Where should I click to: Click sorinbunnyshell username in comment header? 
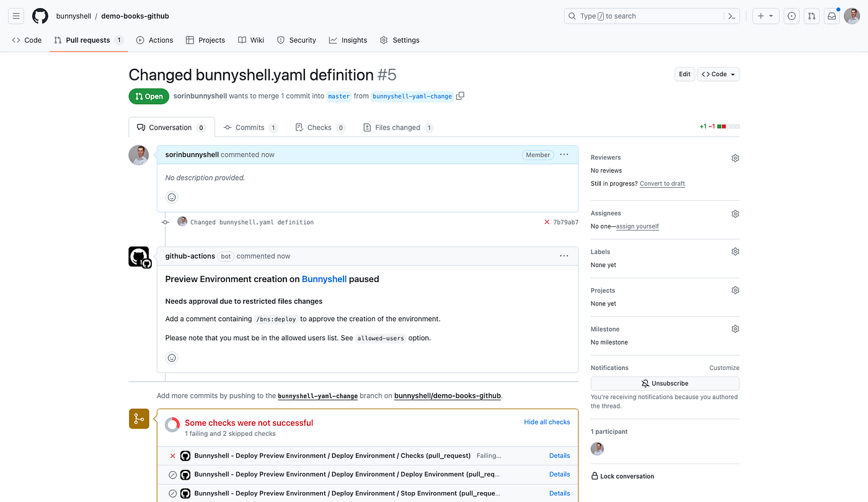[x=192, y=155]
